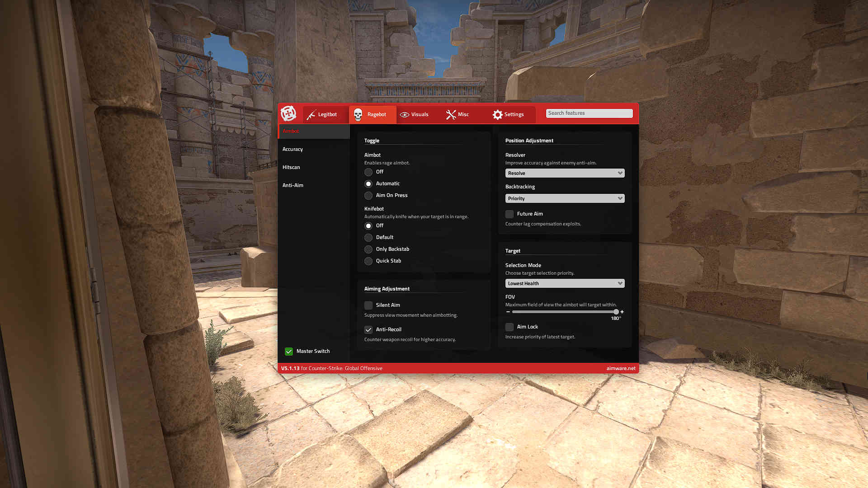Click the Search features input field
Image resolution: width=868 pixels, height=488 pixels.
(x=589, y=113)
